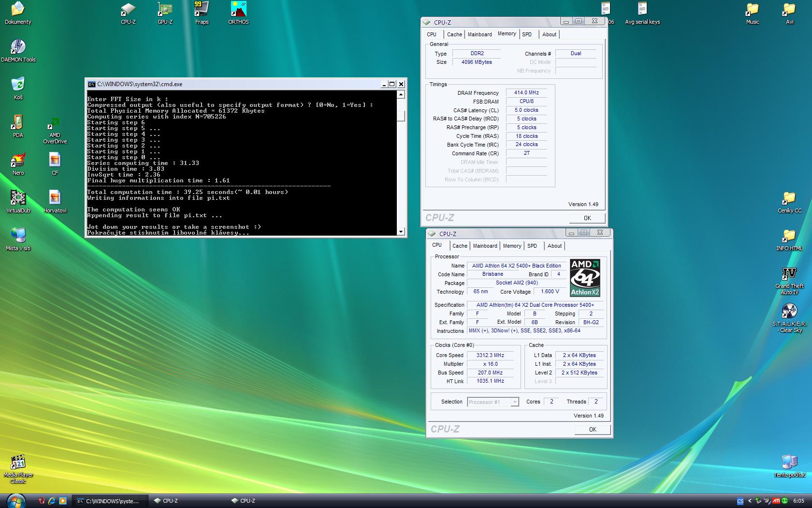This screenshot has width=812, height=508.
Task: Open the Ceníky CC folder
Action: 789,202
